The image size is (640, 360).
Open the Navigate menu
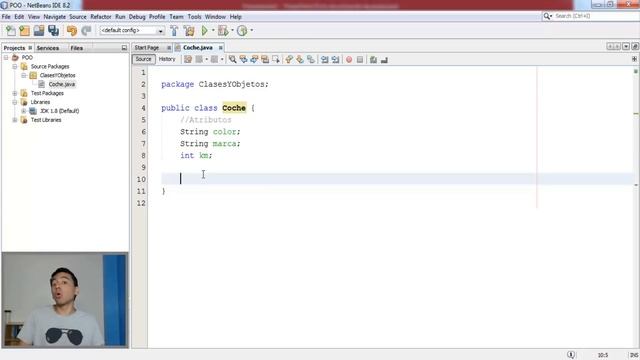55,17
